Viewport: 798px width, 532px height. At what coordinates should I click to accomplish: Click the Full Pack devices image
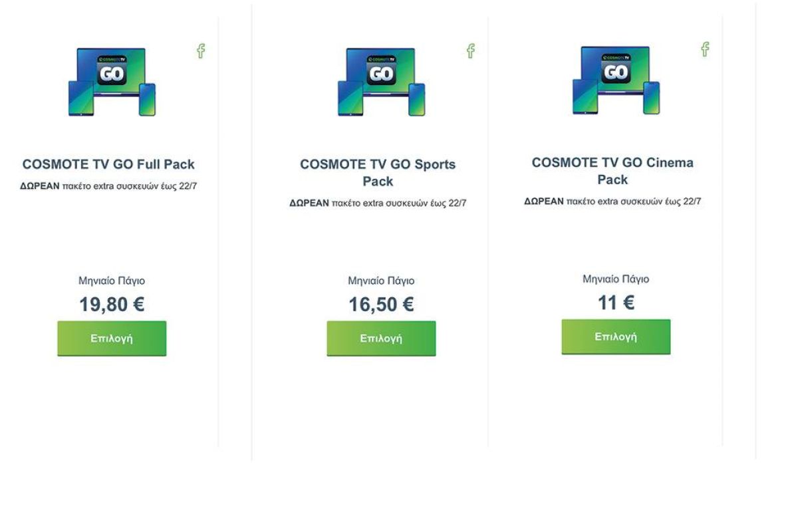pos(112,82)
